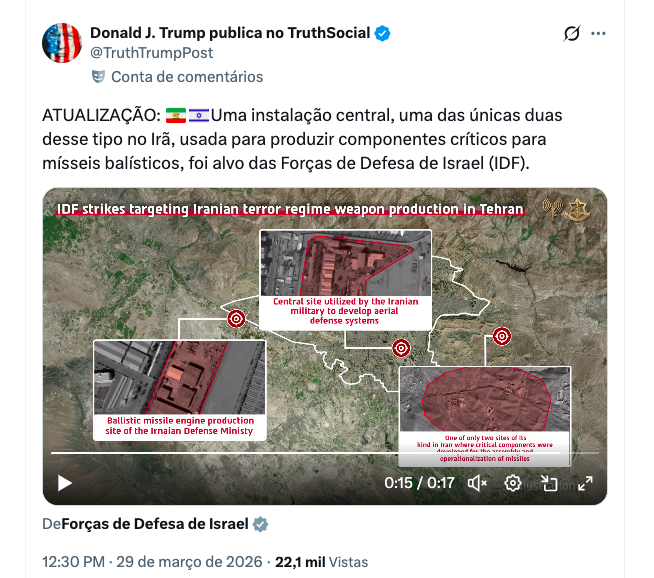Expand video to fullscreen

coord(586,483)
